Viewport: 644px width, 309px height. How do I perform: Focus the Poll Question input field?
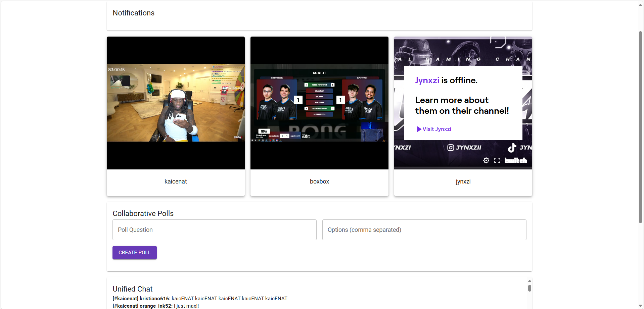click(215, 230)
